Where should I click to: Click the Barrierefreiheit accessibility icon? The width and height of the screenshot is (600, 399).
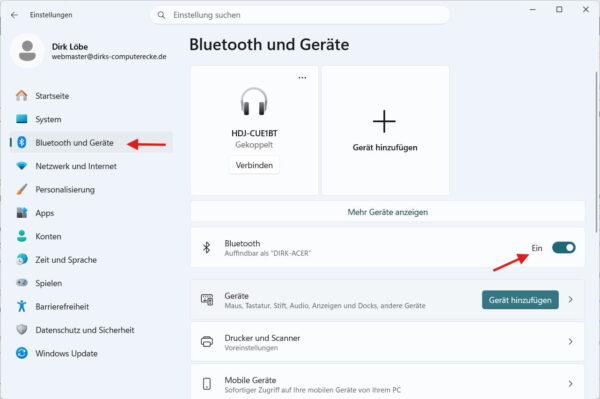point(22,306)
